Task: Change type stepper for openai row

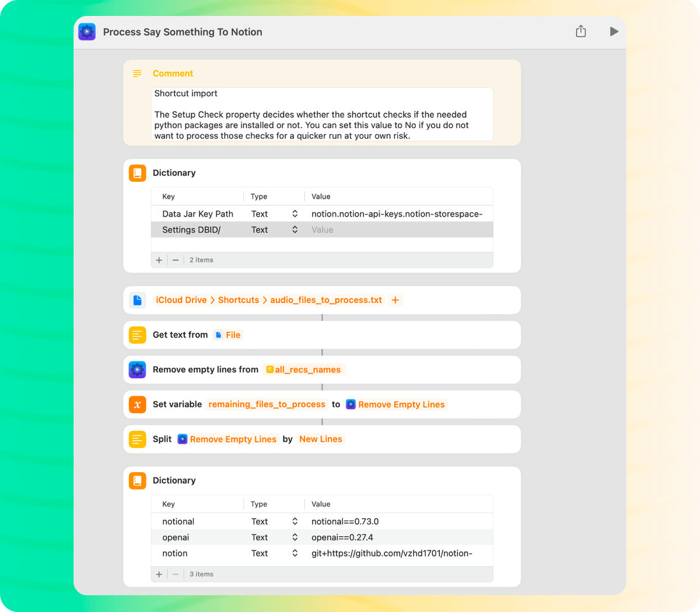Action: (x=295, y=537)
